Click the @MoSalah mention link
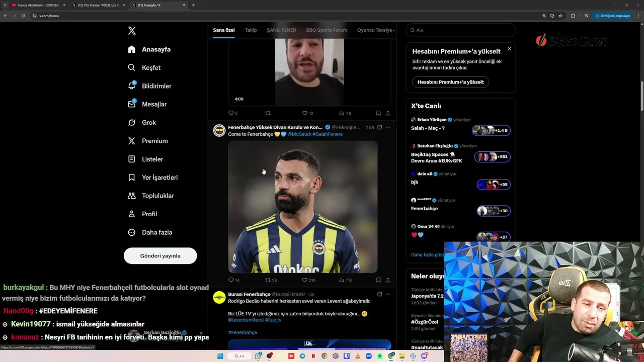This screenshot has width=644, height=362. coord(299,134)
